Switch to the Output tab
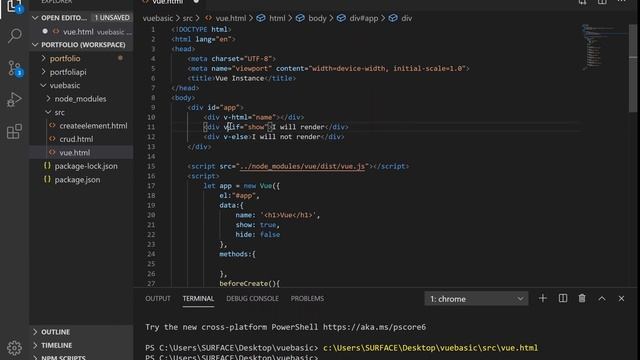 158,298
